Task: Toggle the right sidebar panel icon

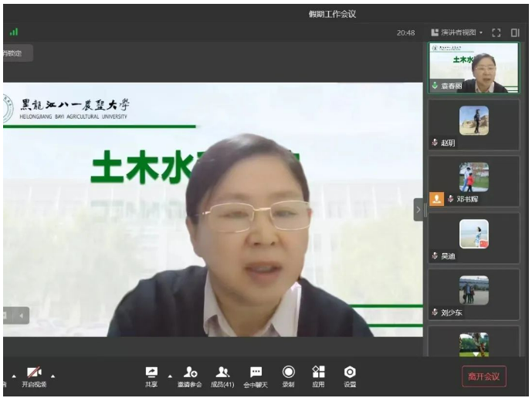Action: [x=515, y=33]
